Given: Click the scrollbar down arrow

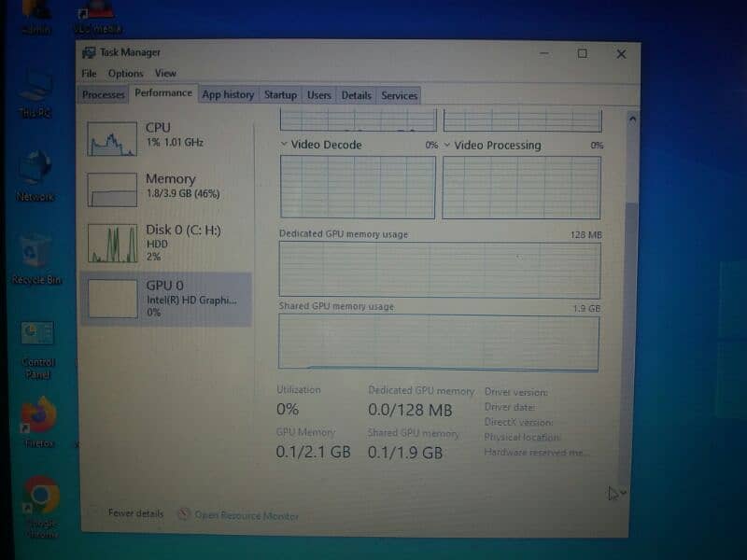Looking at the screenshot, I should click(x=623, y=492).
